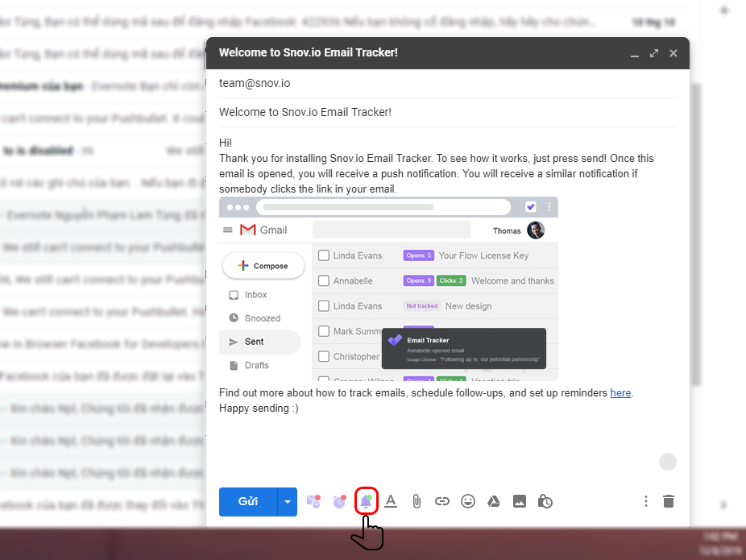Click the "Happy sending :)" line
This screenshot has height=560, width=746.
pos(259,409)
